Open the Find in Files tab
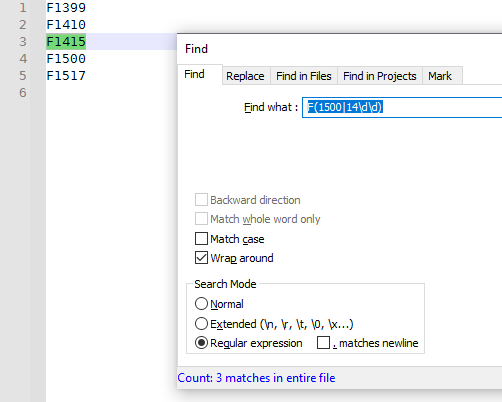 [x=304, y=76]
